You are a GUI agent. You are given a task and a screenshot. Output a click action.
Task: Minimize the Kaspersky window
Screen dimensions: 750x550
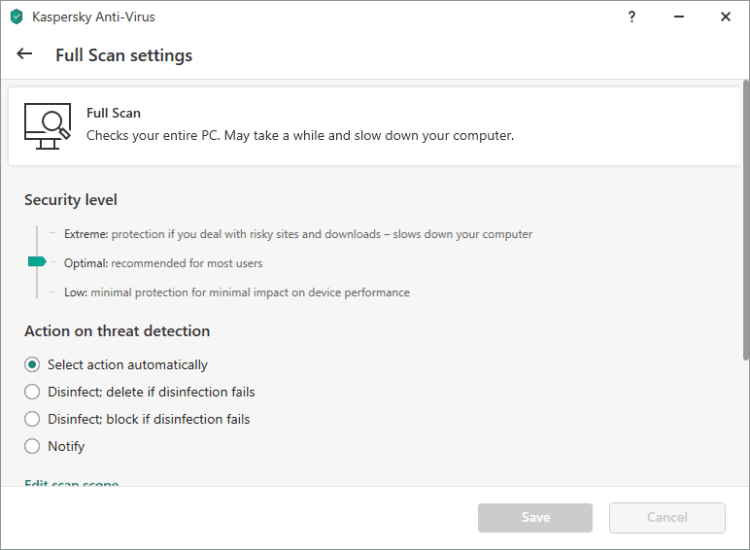[x=678, y=17]
